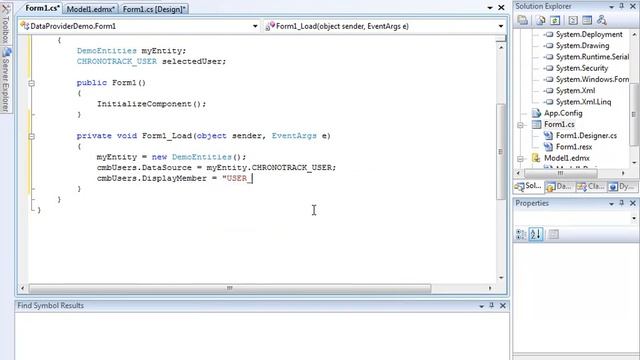Viewport: 640px width, 360px height.
Task: Click Solution Explorer scroll right arrow
Action: [623, 173]
